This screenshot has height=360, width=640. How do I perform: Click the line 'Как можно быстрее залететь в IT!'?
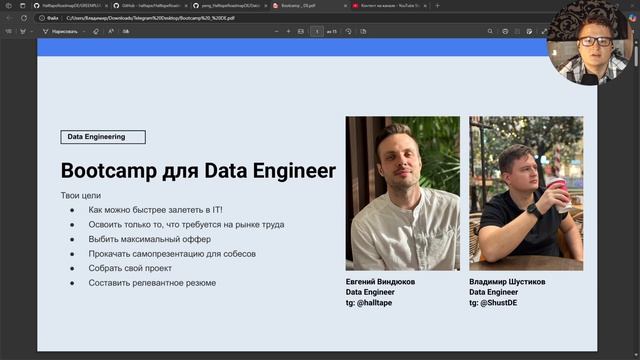click(x=156, y=210)
